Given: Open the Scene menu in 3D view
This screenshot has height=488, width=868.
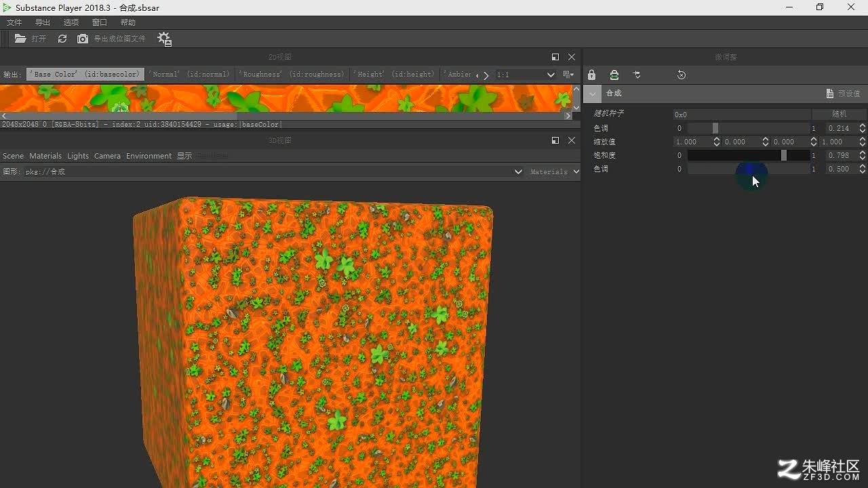Looking at the screenshot, I should tap(13, 156).
